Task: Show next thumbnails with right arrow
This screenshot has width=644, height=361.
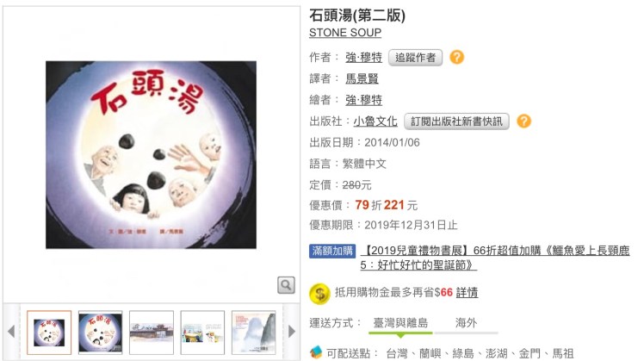Action: click(292, 332)
